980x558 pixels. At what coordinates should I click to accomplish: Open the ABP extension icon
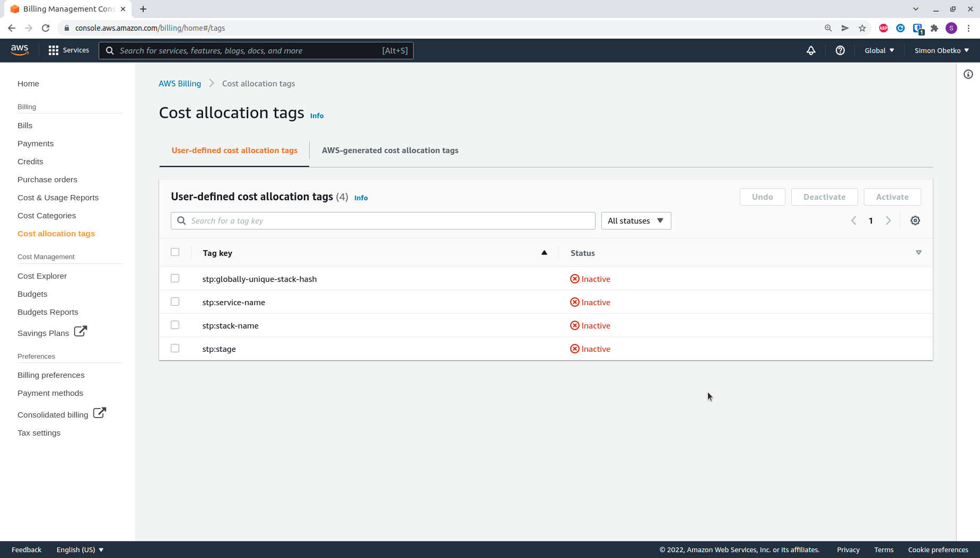[x=883, y=28]
